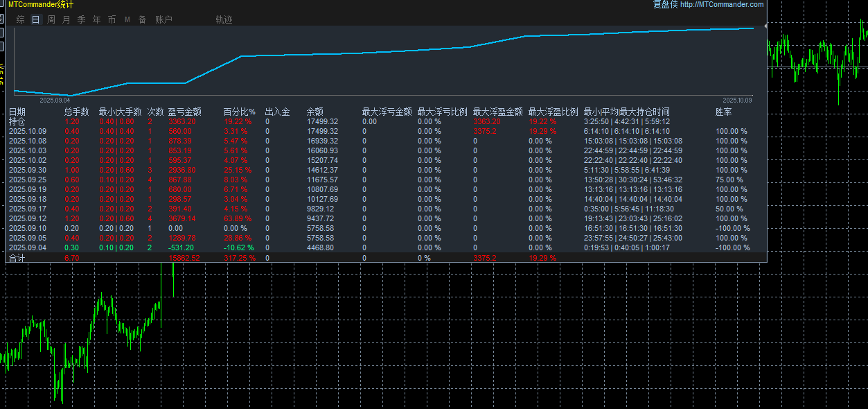Select the M tab
The width and height of the screenshot is (868, 409).
tap(127, 20)
